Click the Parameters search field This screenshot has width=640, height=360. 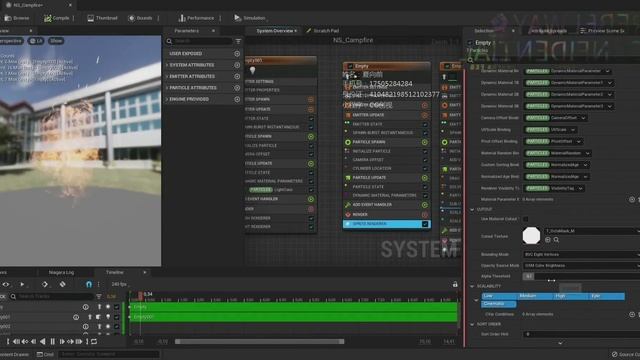pos(199,41)
